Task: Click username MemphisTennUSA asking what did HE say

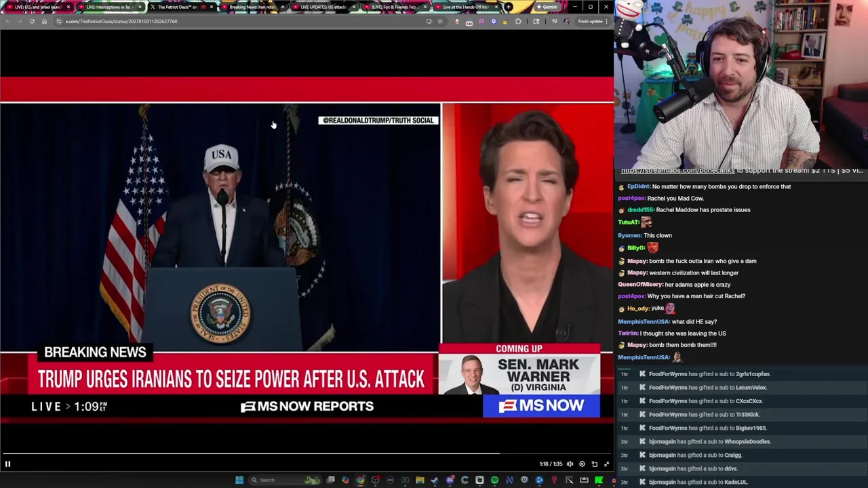Action: [x=643, y=321]
